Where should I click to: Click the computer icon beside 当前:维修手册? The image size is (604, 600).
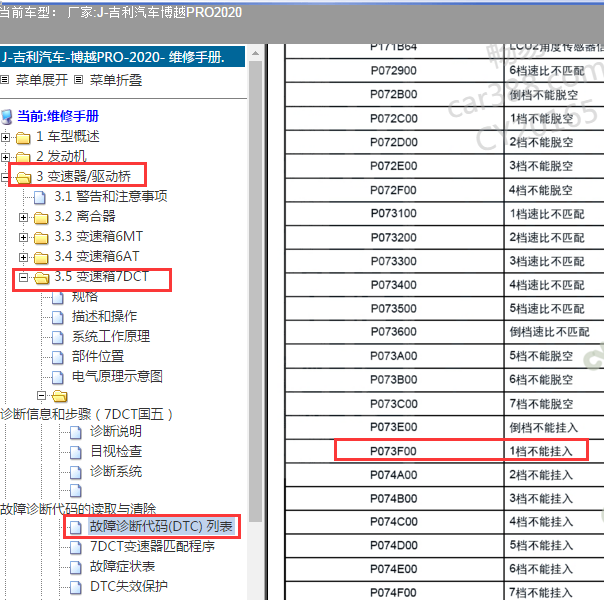7,117
